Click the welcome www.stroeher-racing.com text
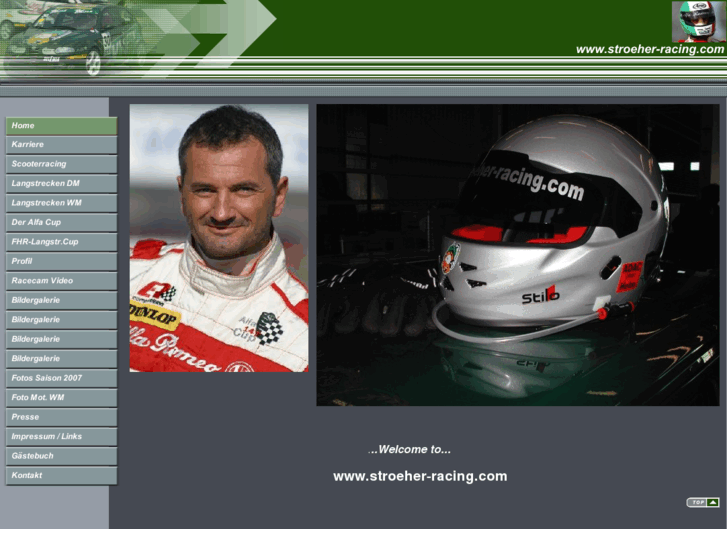The width and height of the screenshot is (727, 545). pos(420,477)
